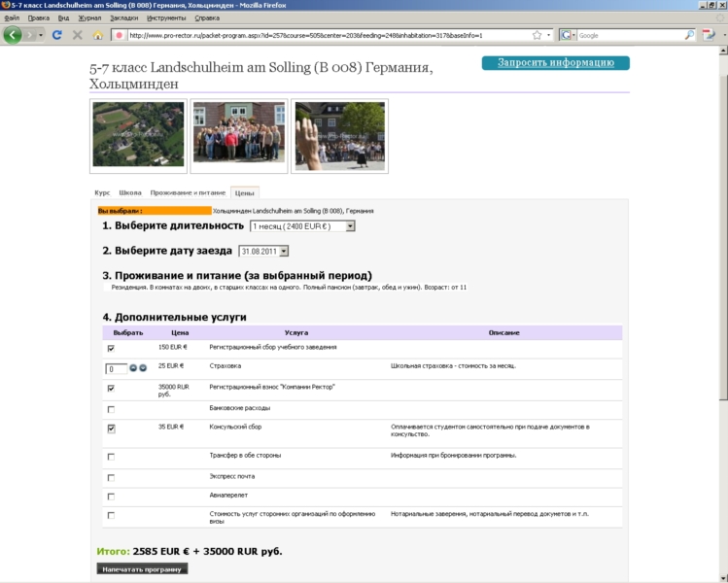Click the Итого total price text

(190, 552)
